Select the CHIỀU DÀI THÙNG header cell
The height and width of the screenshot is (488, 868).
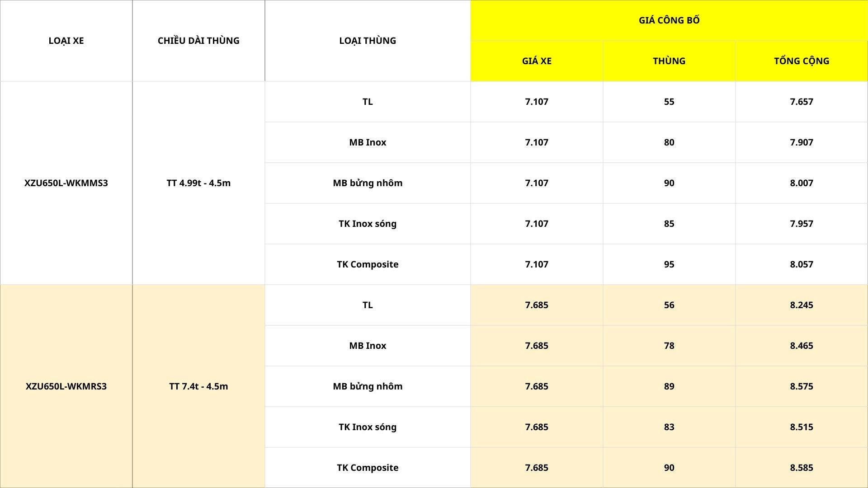(198, 41)
